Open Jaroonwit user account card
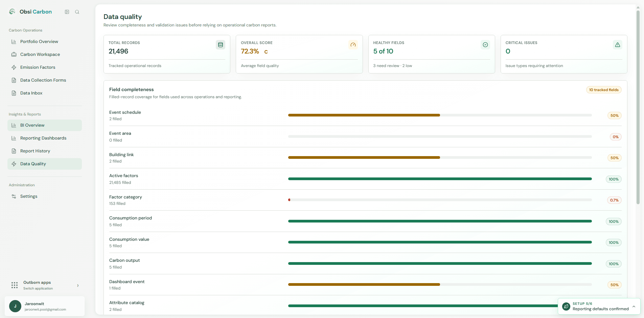 tap(45, 306)
